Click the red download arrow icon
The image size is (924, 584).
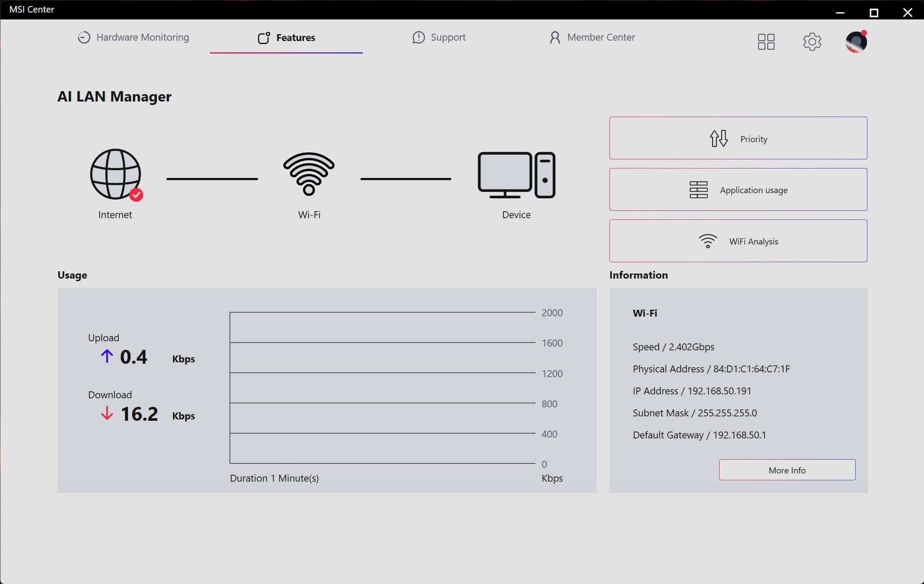pyautogui.click(x=107, y=413)
